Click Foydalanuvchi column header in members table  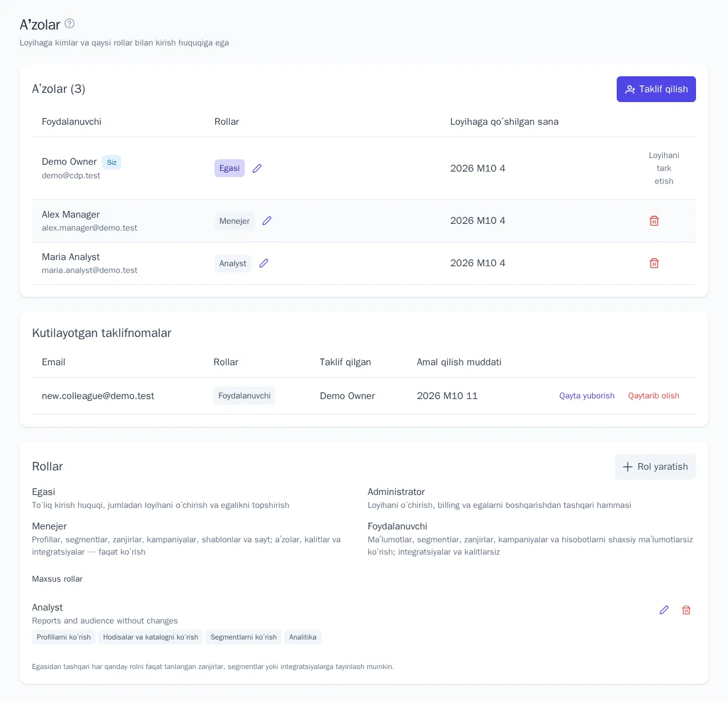click(71, 122)
